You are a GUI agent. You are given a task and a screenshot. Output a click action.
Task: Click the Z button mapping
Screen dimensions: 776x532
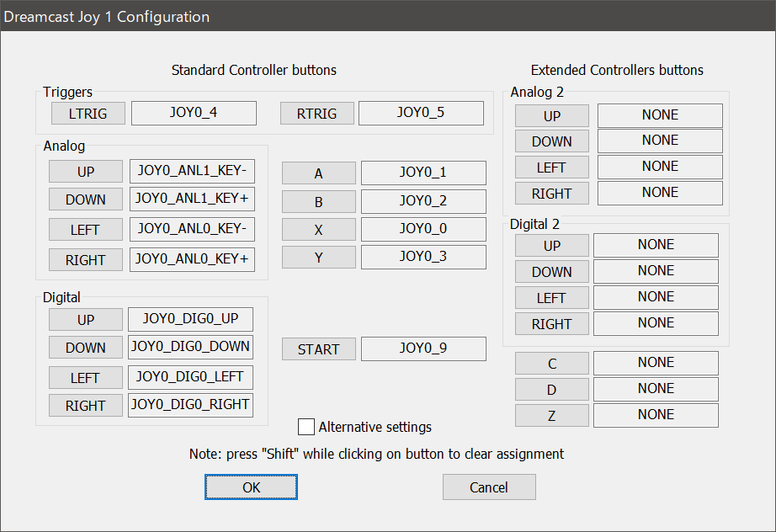(552, 415)
